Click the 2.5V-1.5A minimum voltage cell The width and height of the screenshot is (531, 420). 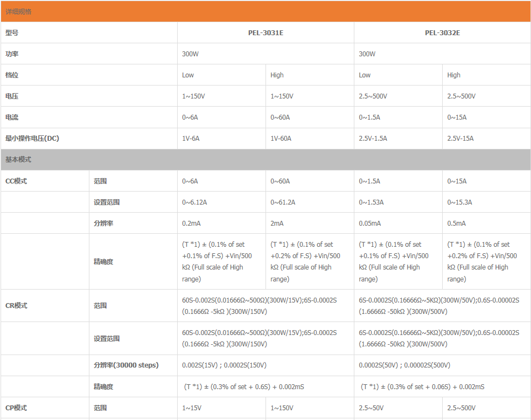(x=373, y=139)
